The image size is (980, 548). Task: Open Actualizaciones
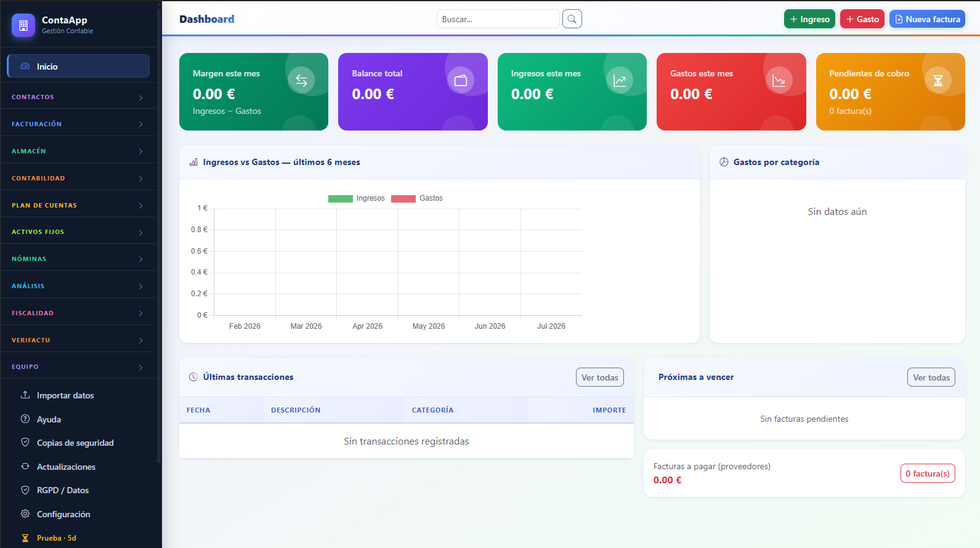point(78,467)
